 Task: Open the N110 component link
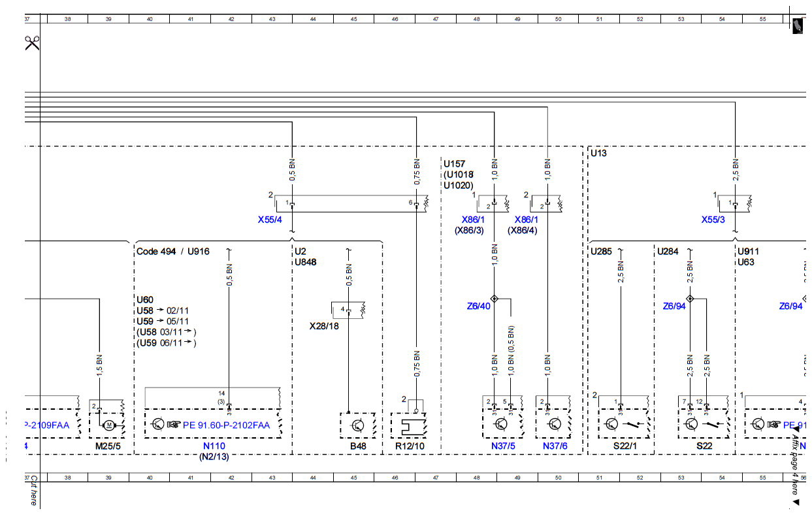[214, 446]
